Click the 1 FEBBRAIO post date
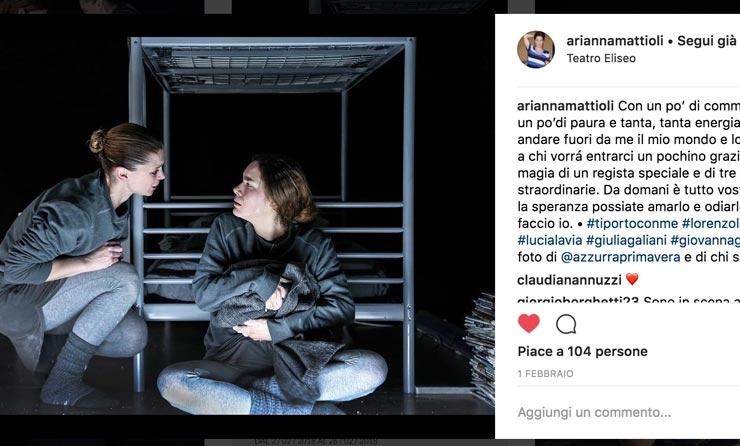740x446 pixels. (546, 374)
